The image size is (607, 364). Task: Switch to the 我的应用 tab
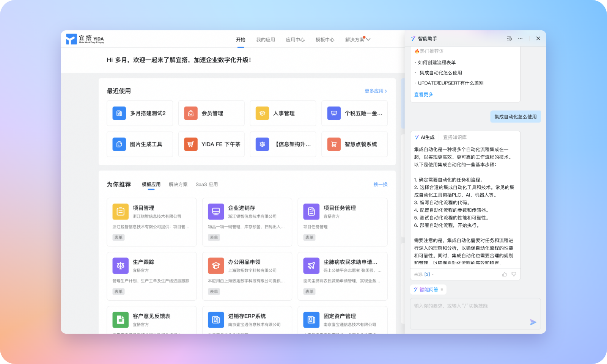point(266,39)
